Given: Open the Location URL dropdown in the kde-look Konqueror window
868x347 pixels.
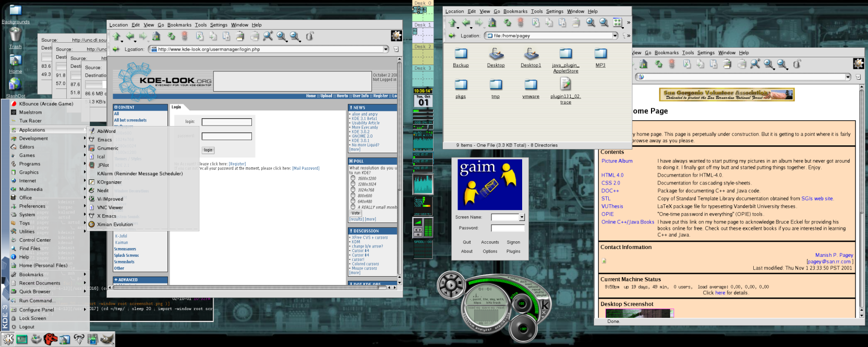Looking at the screenshot, I should tap(386, 49).
